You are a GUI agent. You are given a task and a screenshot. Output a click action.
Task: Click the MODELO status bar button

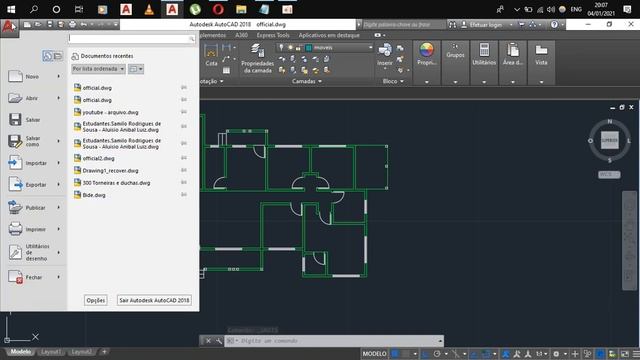pyautogui.click(x=374, y=354)
